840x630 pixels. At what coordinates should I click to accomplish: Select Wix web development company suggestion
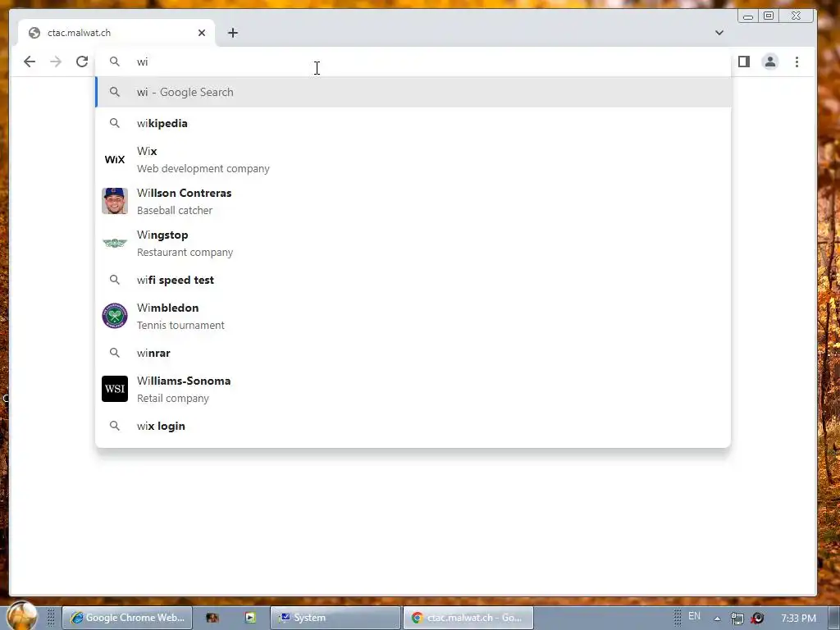[x=413, y=160]
